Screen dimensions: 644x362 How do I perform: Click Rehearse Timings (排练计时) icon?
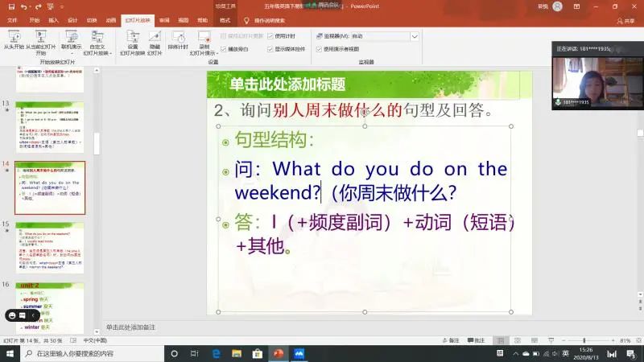coord(178,40)
